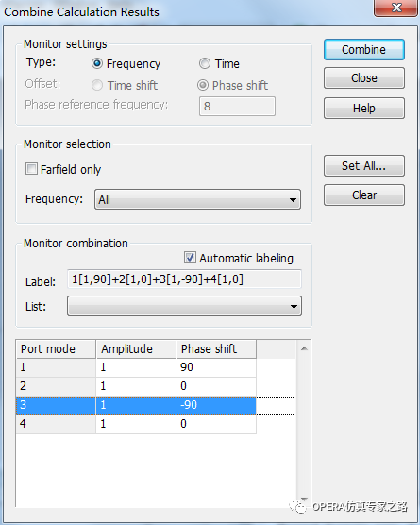Enable the Farfield only checkbox
Viewport: 420px width, 525px height.
point(31,169)
